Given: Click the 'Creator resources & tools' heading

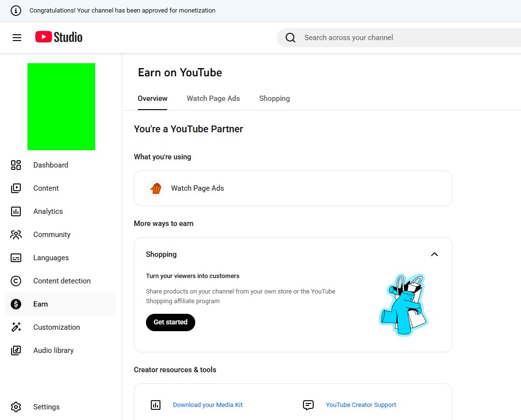Looking at the screenshot, I should [175, 370].
